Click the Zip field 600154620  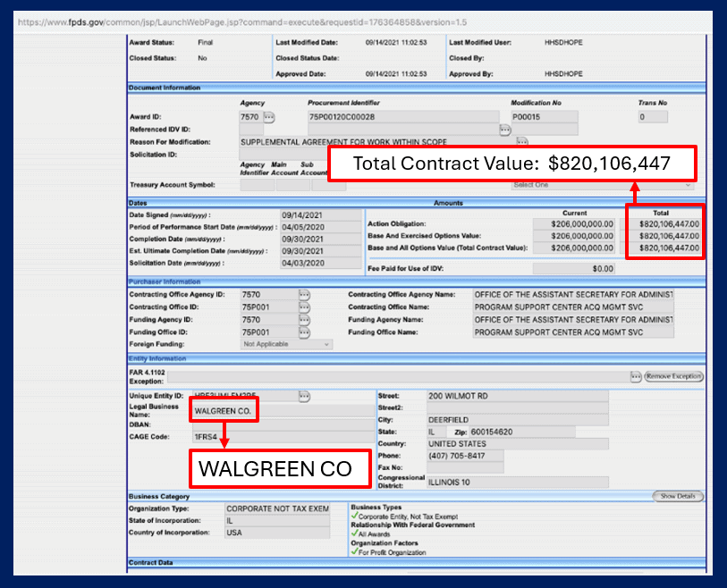point(522,432)
